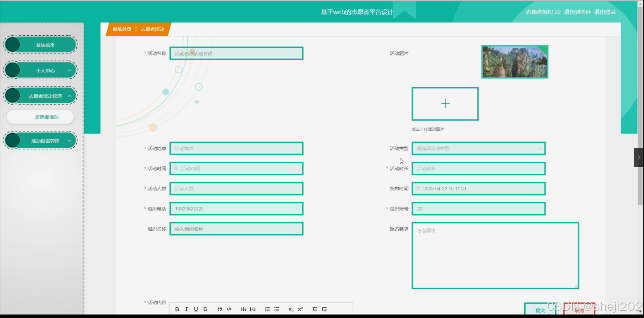Click the plus icon to upload activity image
The width and height of the screenshot is (644, 318).
coord(445,104)
